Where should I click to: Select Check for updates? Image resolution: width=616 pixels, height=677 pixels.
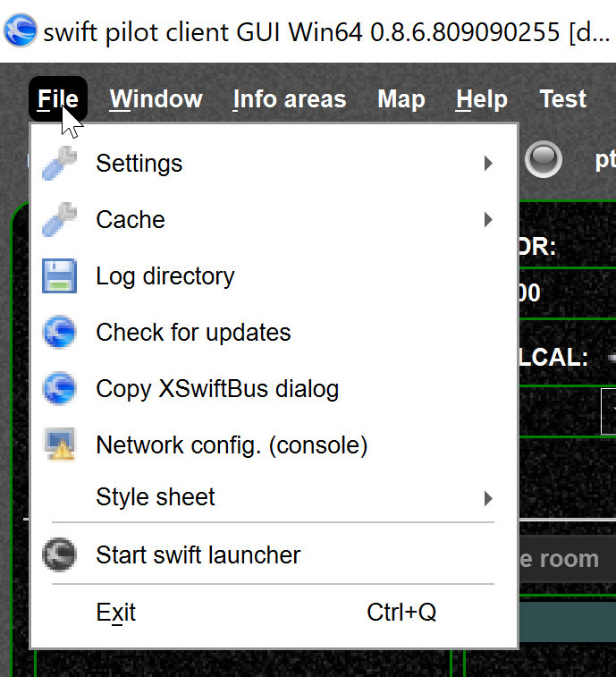coord(274,332)
